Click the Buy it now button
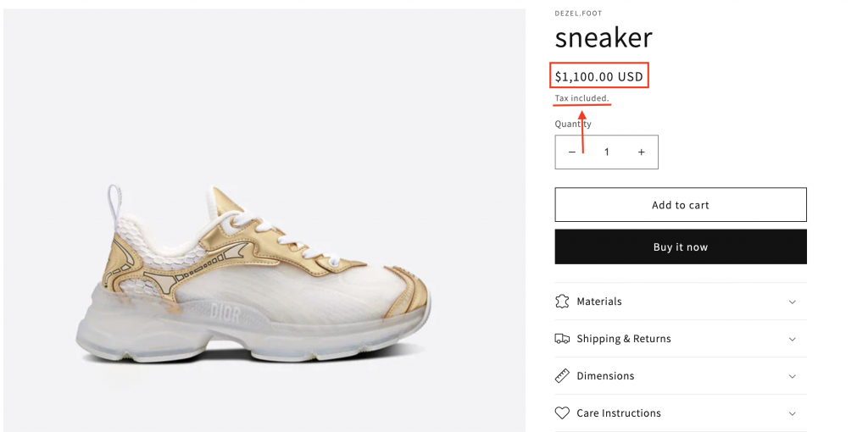This screenshot has width=868, height=432. click(681, 247)
